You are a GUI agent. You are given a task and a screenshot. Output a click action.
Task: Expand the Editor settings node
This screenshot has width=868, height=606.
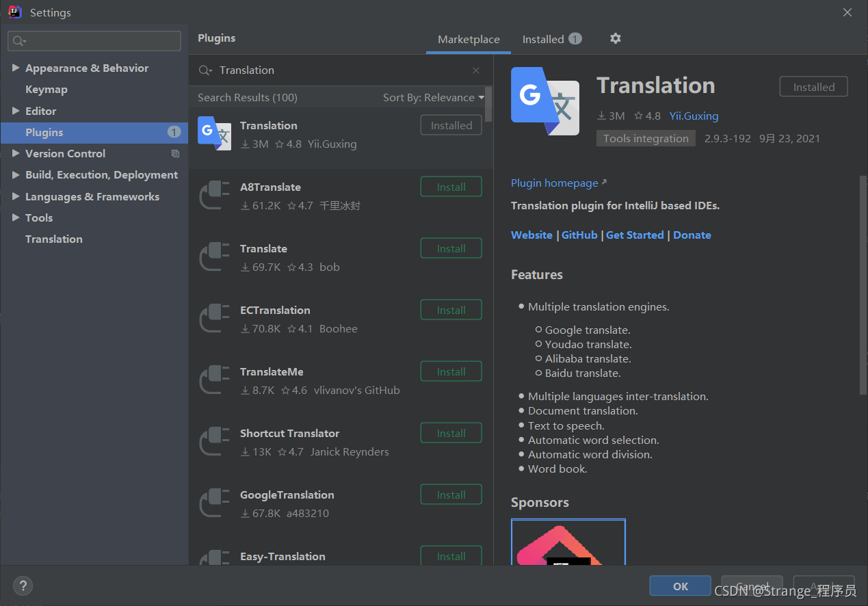point(16,111)
